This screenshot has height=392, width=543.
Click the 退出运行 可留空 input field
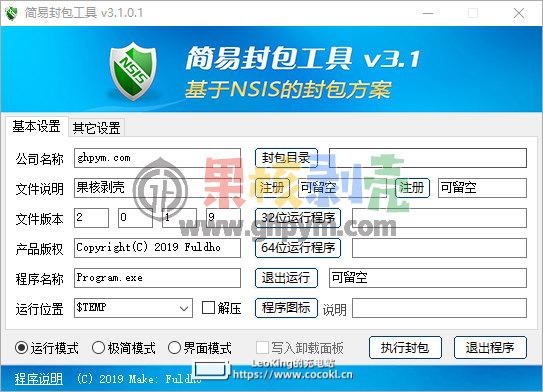click(x=428, y=278)
